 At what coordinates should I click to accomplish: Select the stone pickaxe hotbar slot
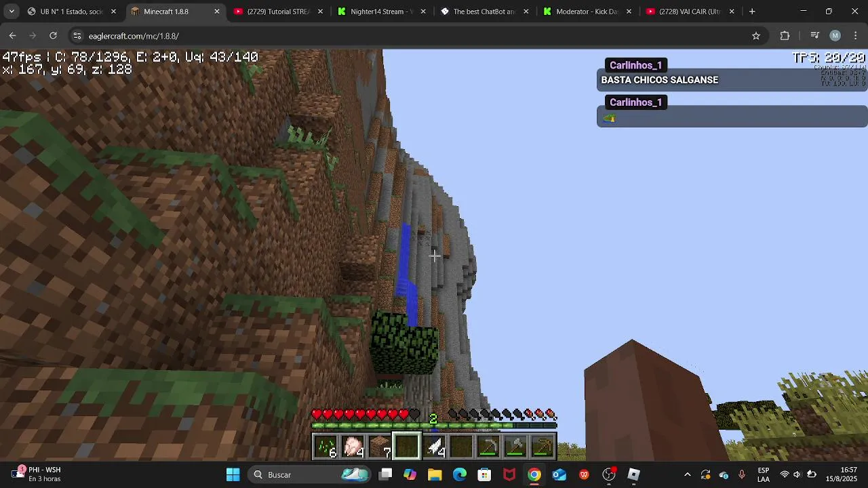pos(488,447)
